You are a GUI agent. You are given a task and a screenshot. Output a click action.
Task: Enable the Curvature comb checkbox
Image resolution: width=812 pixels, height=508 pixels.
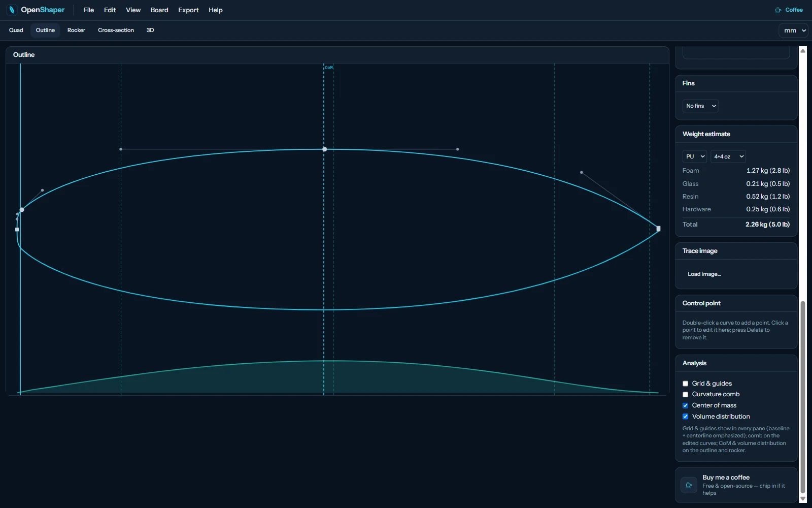pos(685,394)
